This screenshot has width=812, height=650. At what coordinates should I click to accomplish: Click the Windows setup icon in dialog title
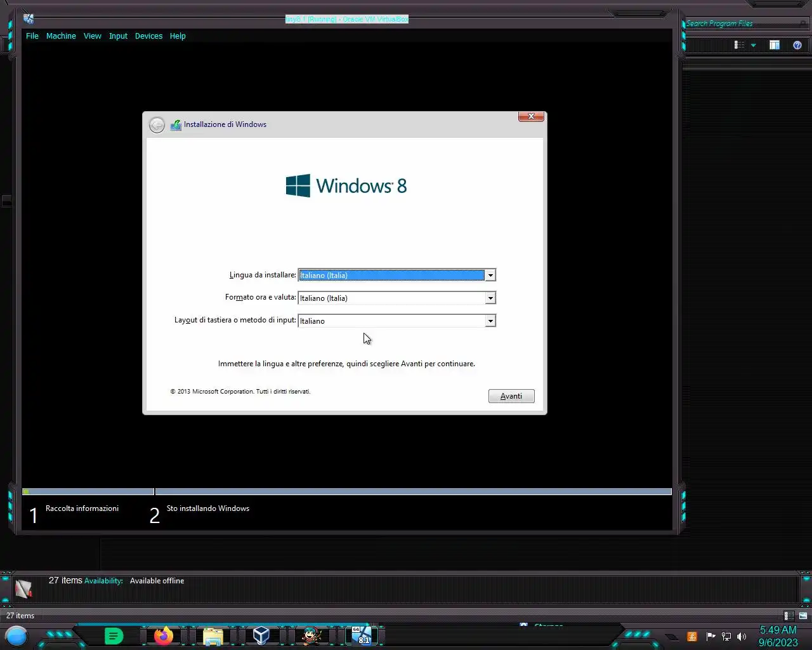[x=176, y=125]
